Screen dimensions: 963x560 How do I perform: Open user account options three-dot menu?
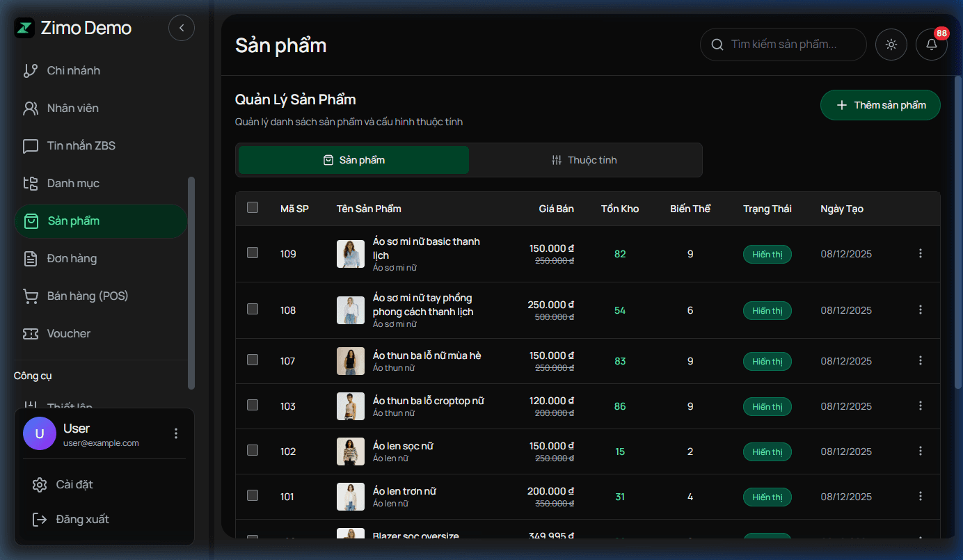[176, 433]
